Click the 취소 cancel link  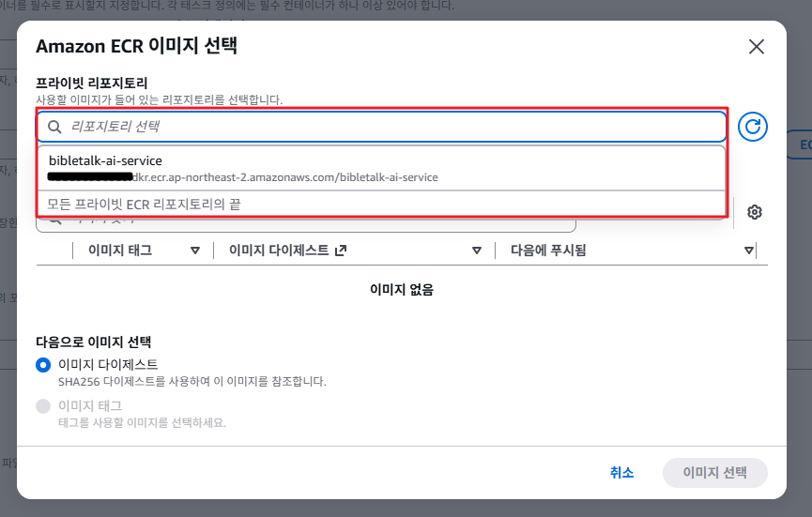pos(621,473)
